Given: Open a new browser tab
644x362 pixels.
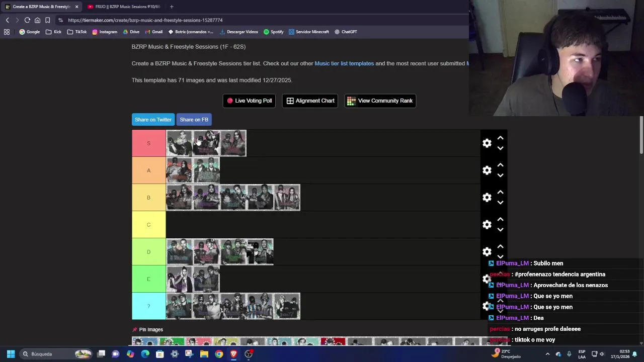Looking at the screenshot, I should click(172, 7).
